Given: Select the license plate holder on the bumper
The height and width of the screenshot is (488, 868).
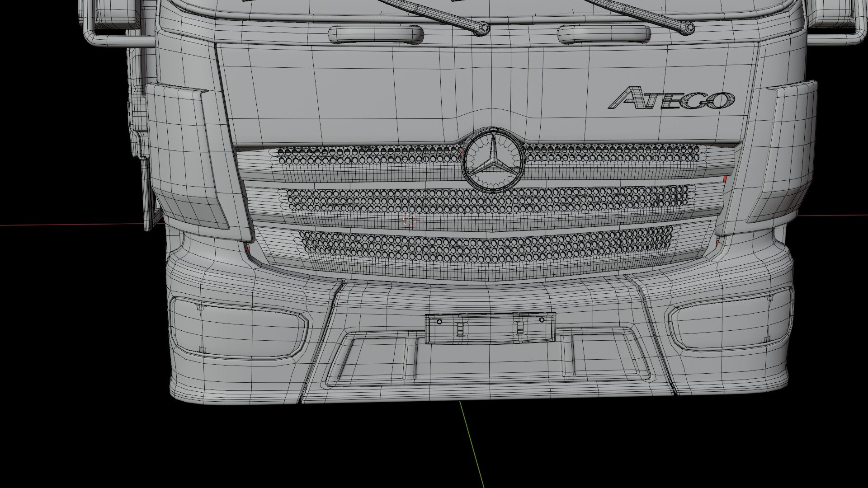Looking at the screenshot, I should pyautogui.click(x=491, y=328).
